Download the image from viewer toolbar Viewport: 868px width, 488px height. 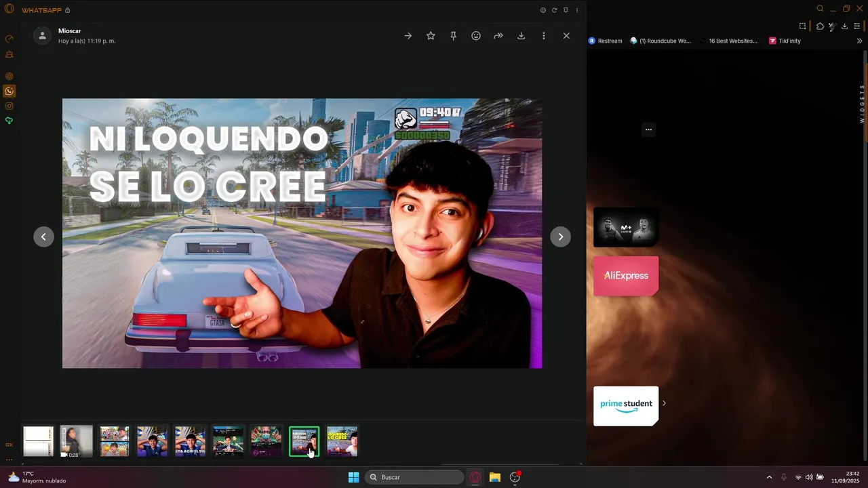(521, 36)
